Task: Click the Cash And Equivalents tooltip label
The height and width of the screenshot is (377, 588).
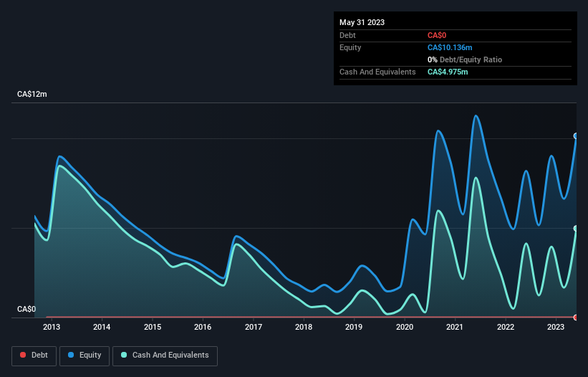Action: coord(377,72)
